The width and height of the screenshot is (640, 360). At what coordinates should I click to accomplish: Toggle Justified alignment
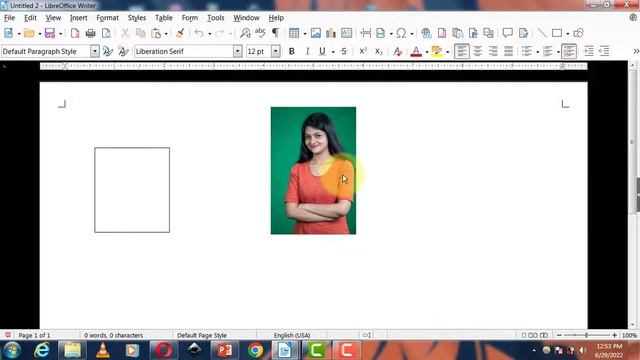pos(508,51)
